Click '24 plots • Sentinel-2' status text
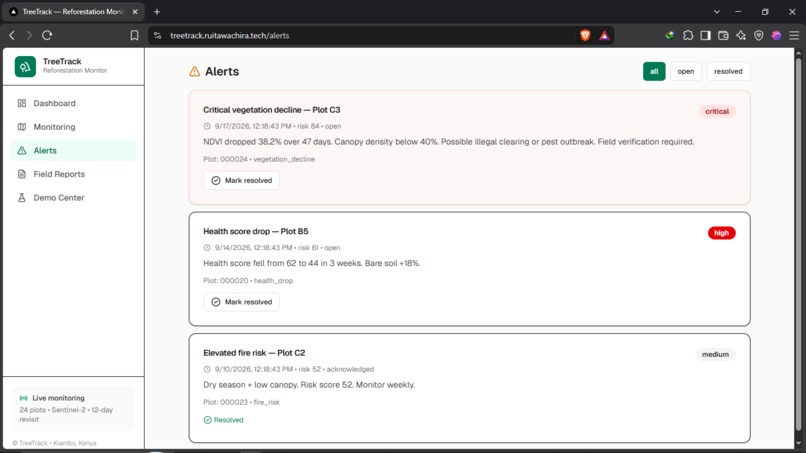Image resolution: width=806 pixels, height=453 pixels. coord(66,414)
